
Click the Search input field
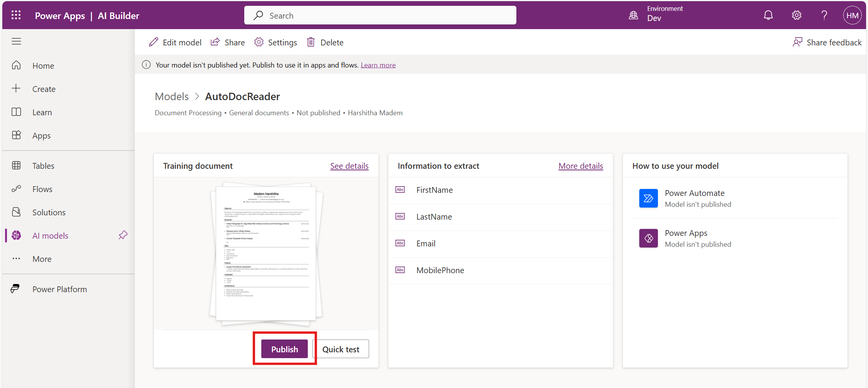pos(380,16)
